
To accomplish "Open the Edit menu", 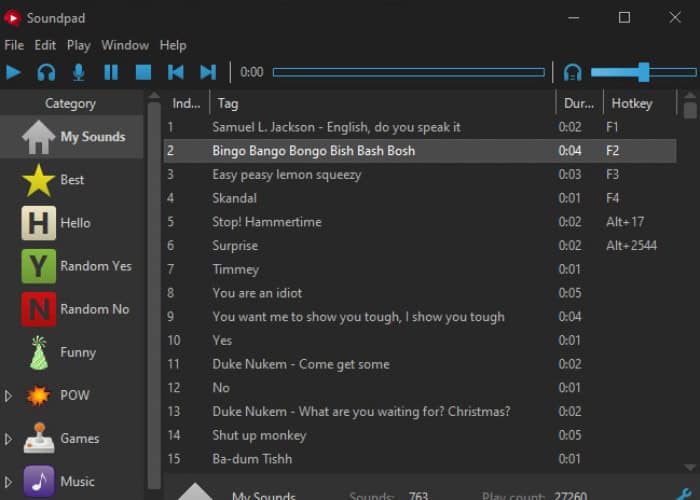I will pos(45,45).
